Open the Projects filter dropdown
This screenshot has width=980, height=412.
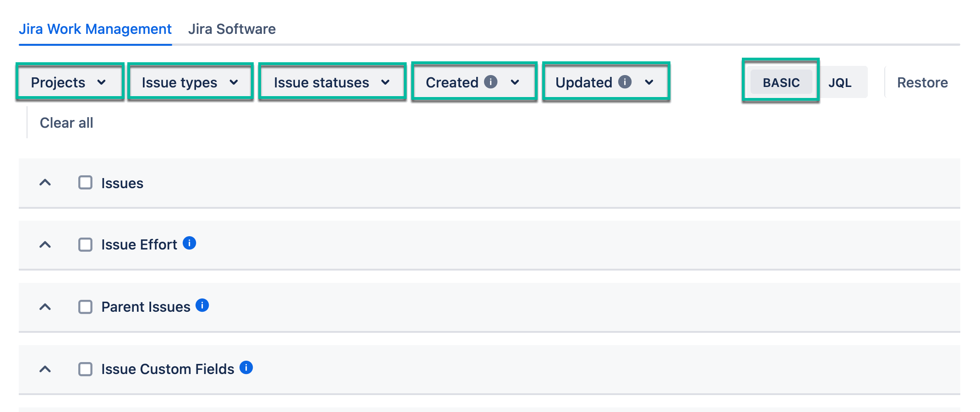pyautogui.click(x=69, y=82)
